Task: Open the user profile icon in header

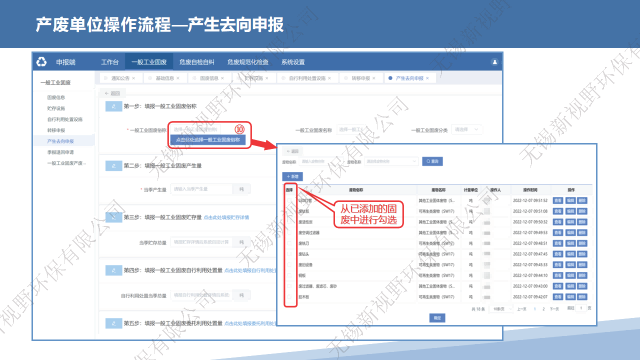Action: click(494, 62)
